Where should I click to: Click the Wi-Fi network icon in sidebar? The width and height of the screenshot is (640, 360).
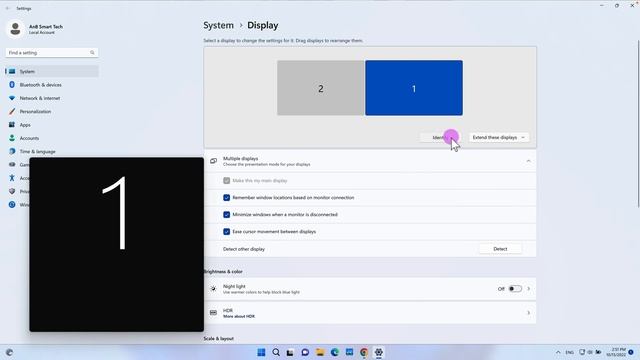[12, 98]
